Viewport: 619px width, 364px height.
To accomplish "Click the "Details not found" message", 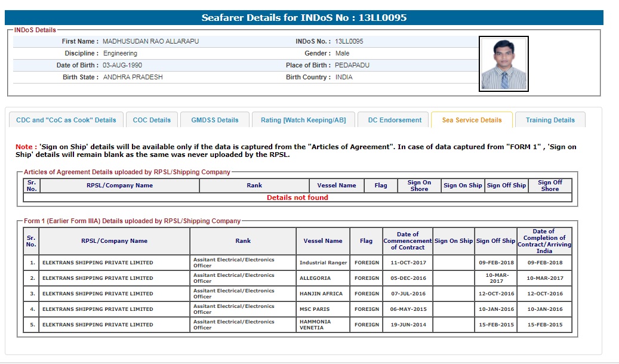I will click(297, 198).
